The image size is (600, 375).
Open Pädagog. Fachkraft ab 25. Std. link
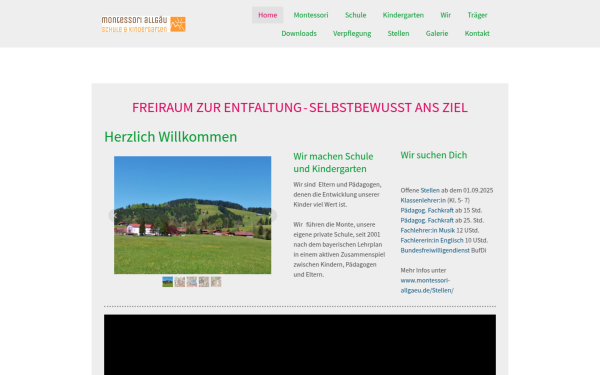427,220
